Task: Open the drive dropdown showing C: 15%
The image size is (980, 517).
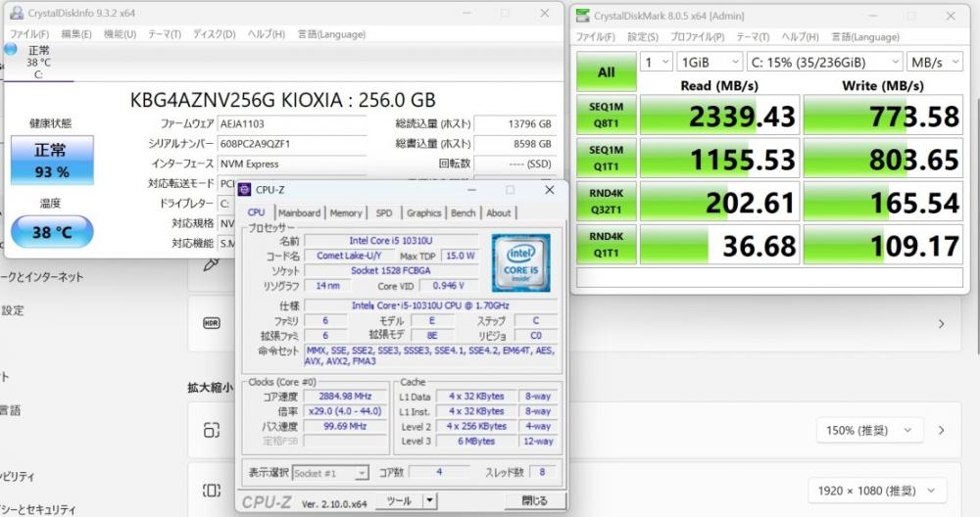Action: [825, 62]
